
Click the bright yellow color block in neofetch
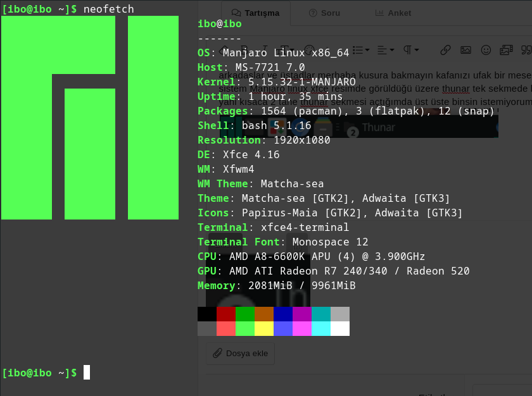(264, 328)
